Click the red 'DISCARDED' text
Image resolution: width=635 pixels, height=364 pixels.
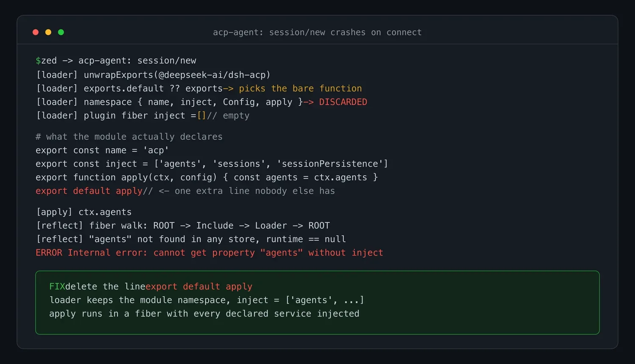(343, 102)
